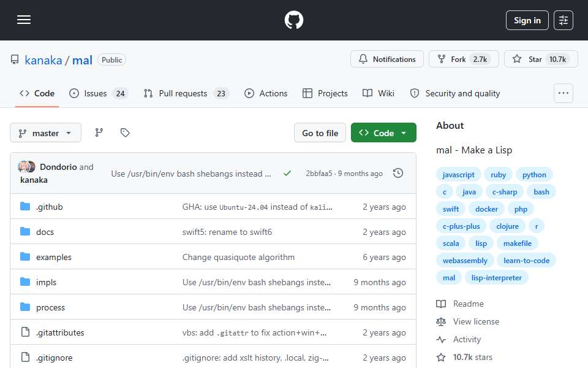Open the .gitignore file
Screen dimensions: 588x368
pos(54,358)
